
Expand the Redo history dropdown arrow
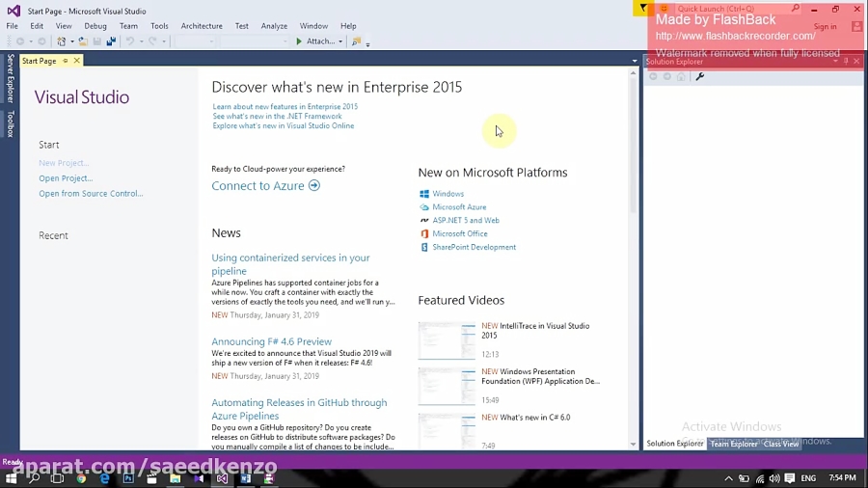coord(164,41)
